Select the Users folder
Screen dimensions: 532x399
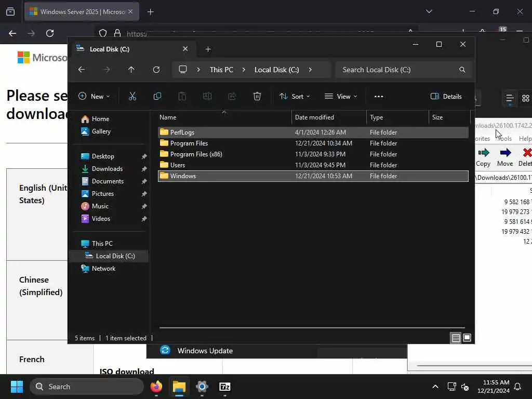(x=313, y=165)
